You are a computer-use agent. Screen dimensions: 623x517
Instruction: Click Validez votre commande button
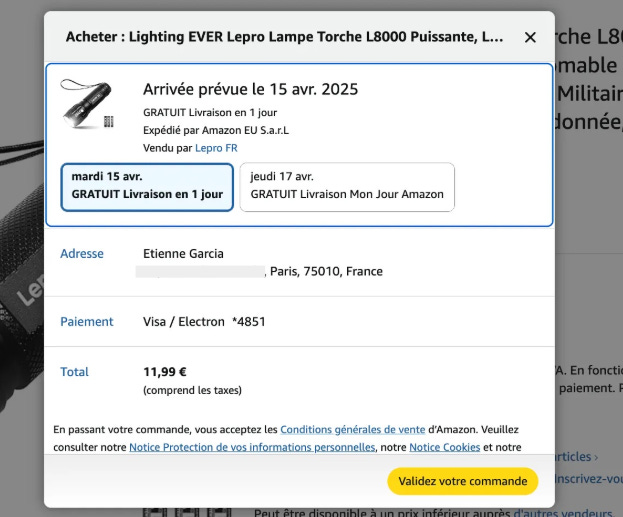click(463, 481)
